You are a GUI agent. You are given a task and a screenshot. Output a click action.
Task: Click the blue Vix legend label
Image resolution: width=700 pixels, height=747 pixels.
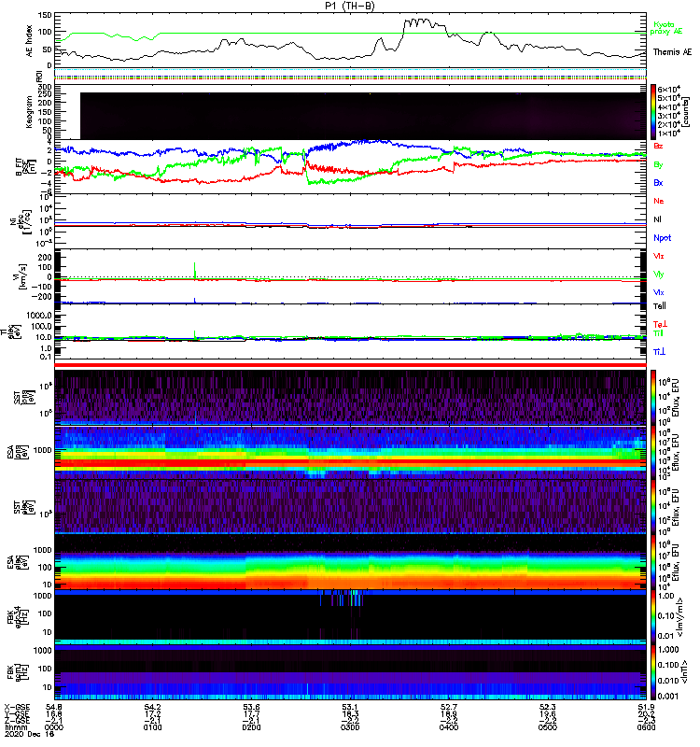(659, 292)
